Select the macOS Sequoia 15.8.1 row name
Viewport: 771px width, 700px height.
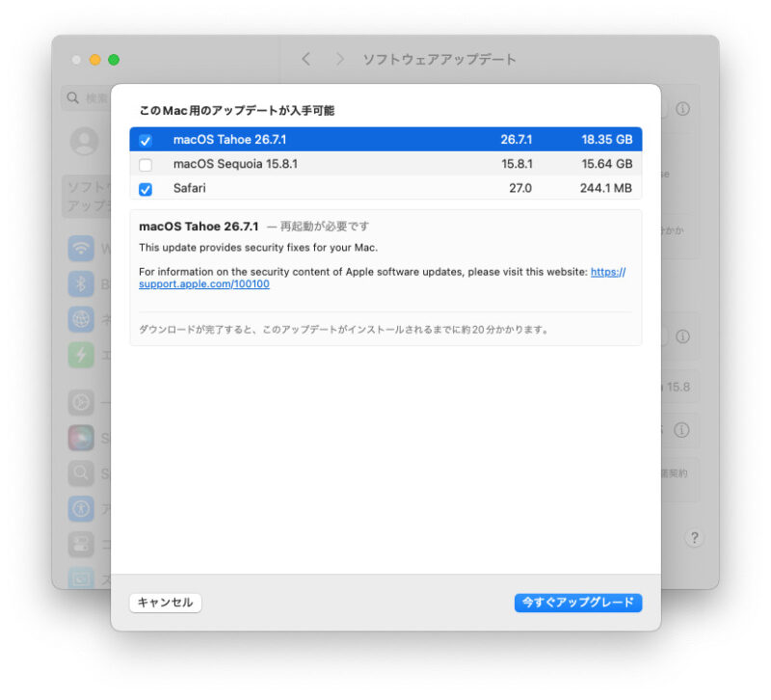pos(235,164)
